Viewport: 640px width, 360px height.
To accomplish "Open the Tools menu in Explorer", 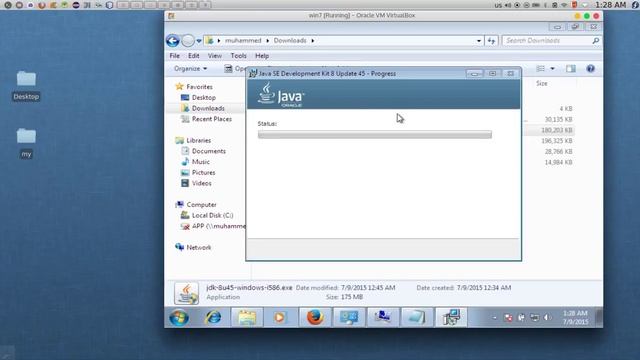I will click(x=238, y=56).
